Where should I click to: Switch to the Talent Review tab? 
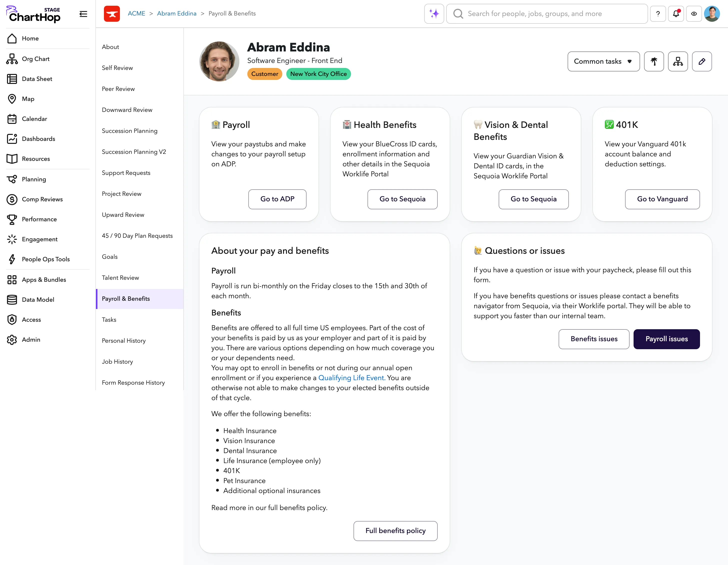tap(140, 278)
